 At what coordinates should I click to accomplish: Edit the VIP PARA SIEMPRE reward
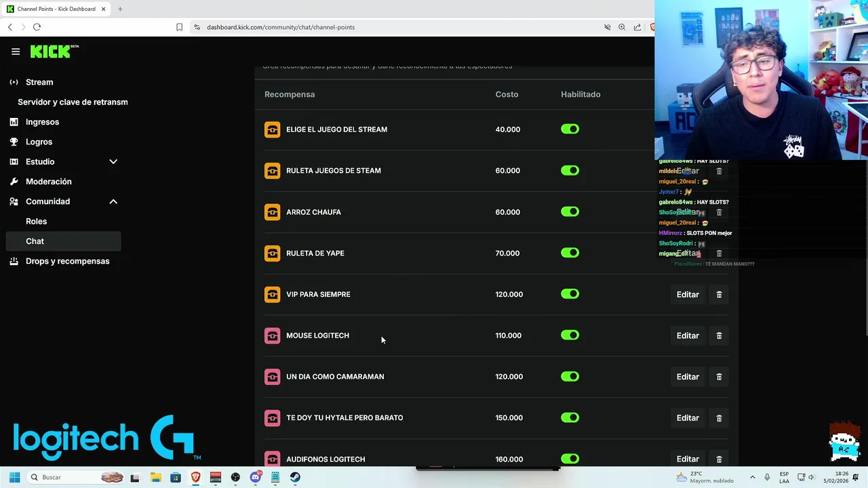click(x=688, y=295)
